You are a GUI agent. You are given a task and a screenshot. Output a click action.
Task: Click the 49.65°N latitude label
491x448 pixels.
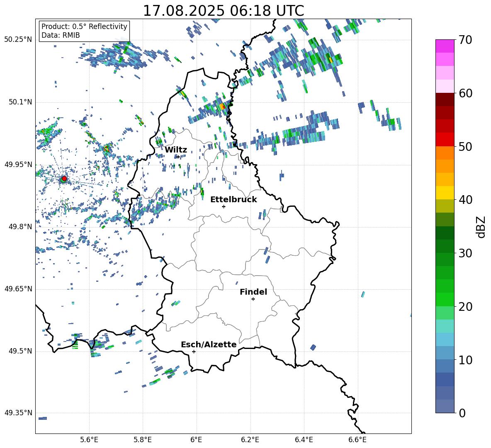pos(18,289)
